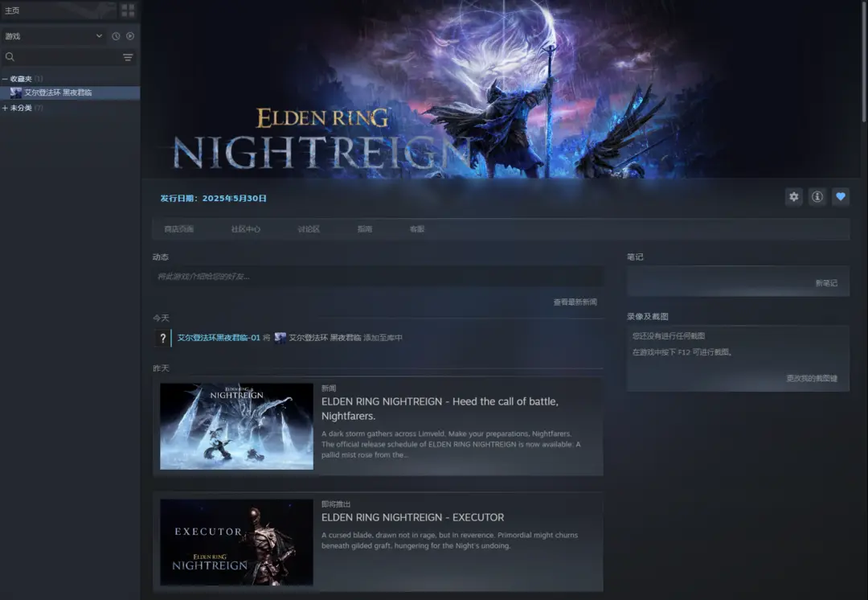
Task: Click the 新闻 news tag on first article
Action: [328, 388]
